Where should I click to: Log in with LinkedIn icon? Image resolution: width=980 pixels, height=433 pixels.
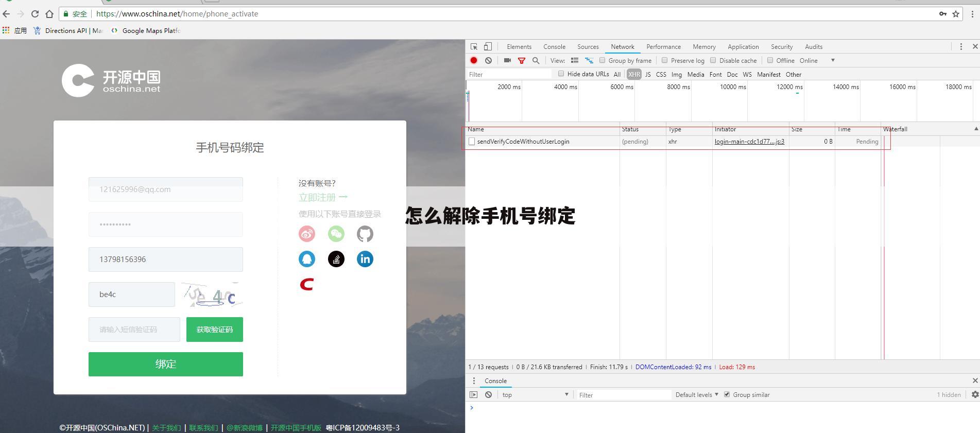tap(365, 259)
